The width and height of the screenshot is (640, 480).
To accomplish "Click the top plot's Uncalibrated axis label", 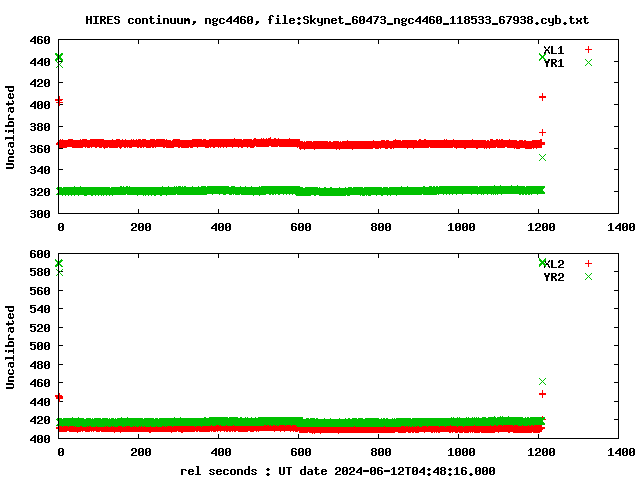I will pos(11,127).
